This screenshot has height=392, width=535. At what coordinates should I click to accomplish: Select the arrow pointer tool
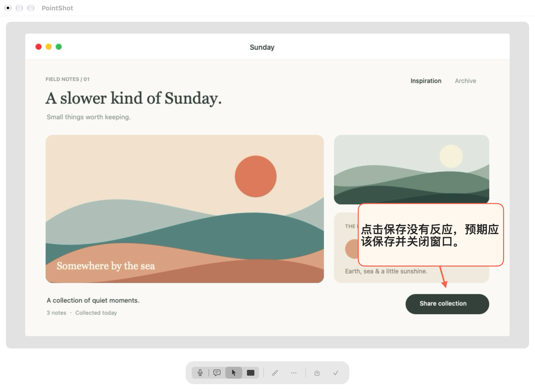[234, 373]
